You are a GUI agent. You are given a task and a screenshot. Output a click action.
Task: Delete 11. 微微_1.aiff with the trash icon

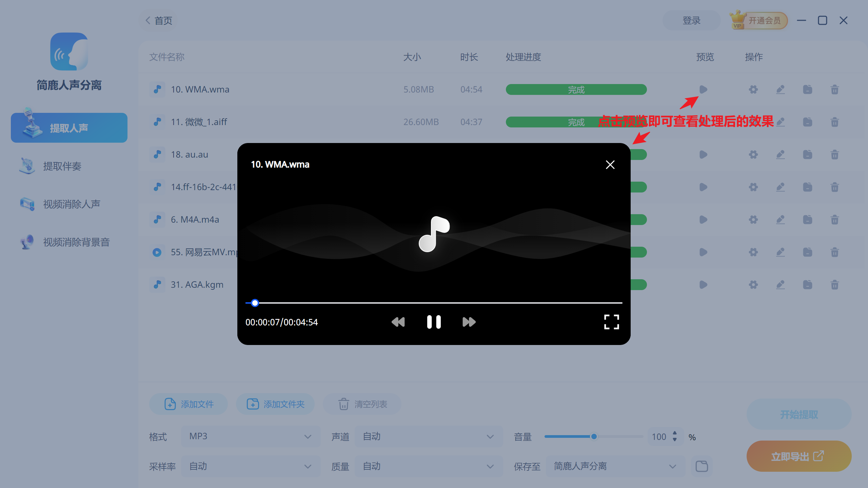[834, 122]
